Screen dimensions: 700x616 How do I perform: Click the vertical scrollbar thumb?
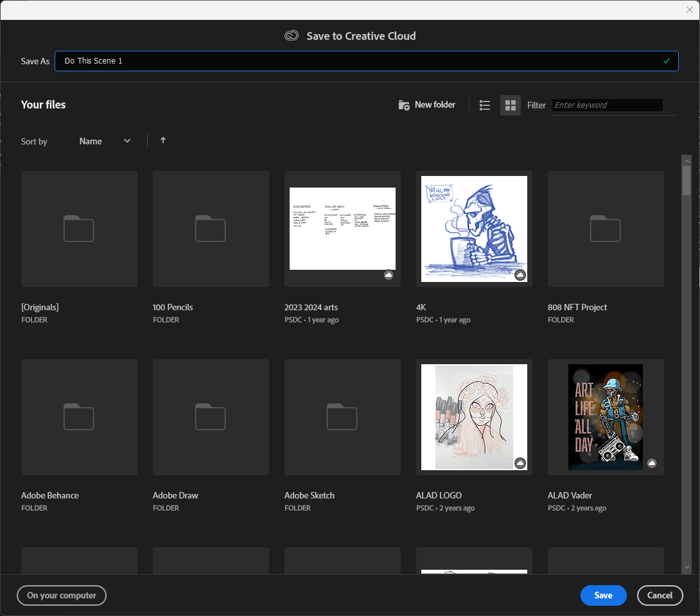point(687,180)
